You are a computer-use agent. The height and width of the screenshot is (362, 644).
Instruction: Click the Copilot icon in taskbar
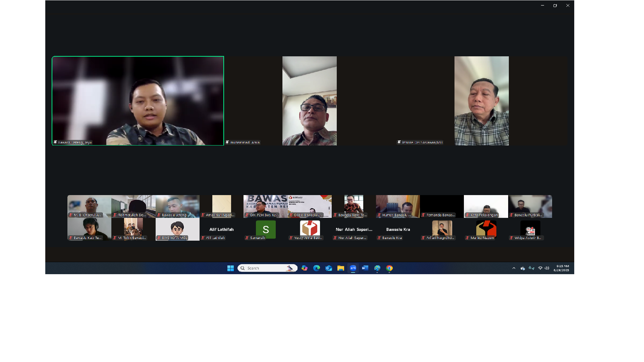(305, 268)
